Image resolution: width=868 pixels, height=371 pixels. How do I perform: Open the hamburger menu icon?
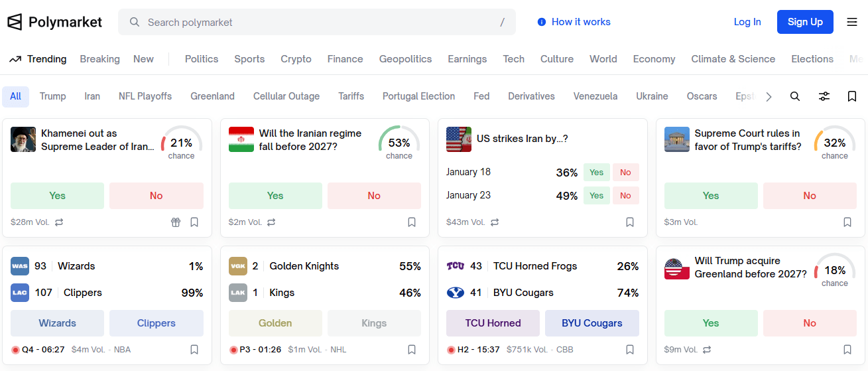pos(852,22)
